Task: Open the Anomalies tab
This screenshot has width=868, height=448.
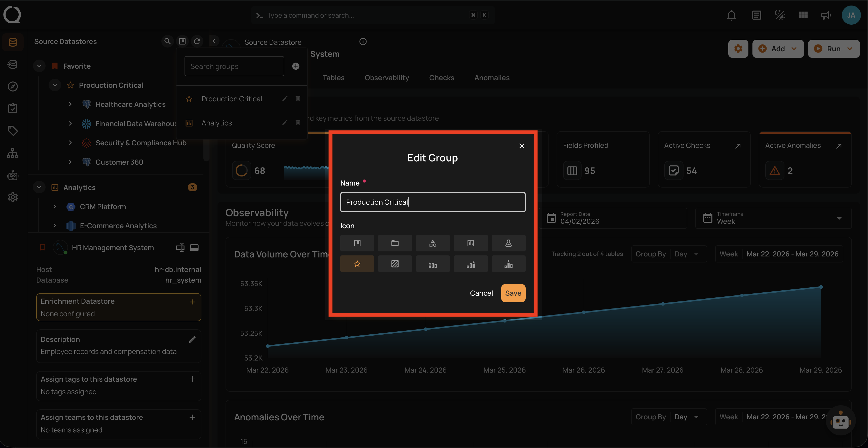Action: (x=492, y=78)
